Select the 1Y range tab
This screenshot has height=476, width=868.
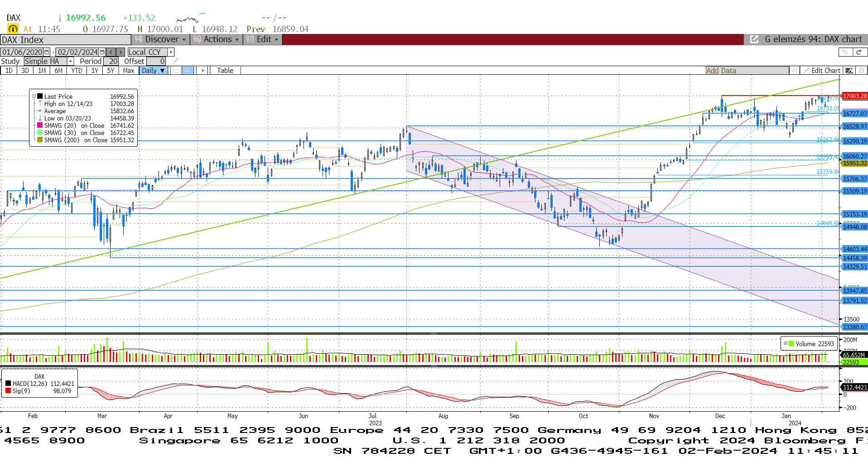[x=94, y=70]
